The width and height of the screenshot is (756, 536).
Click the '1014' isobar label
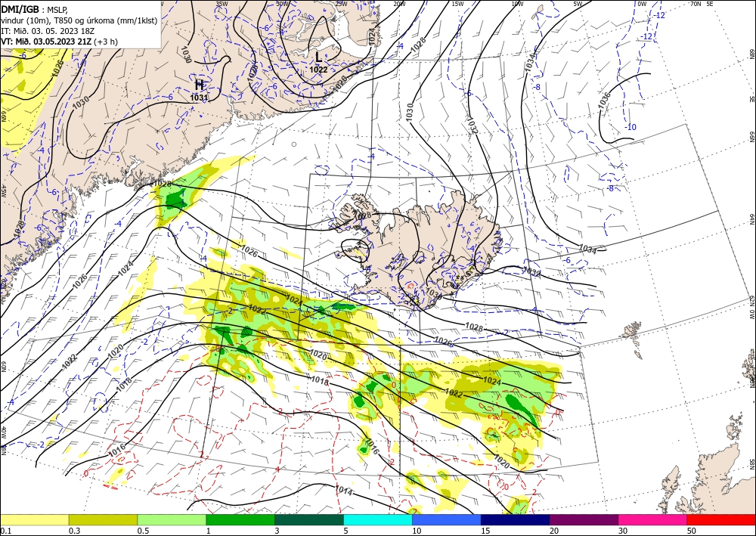[344, 491]
